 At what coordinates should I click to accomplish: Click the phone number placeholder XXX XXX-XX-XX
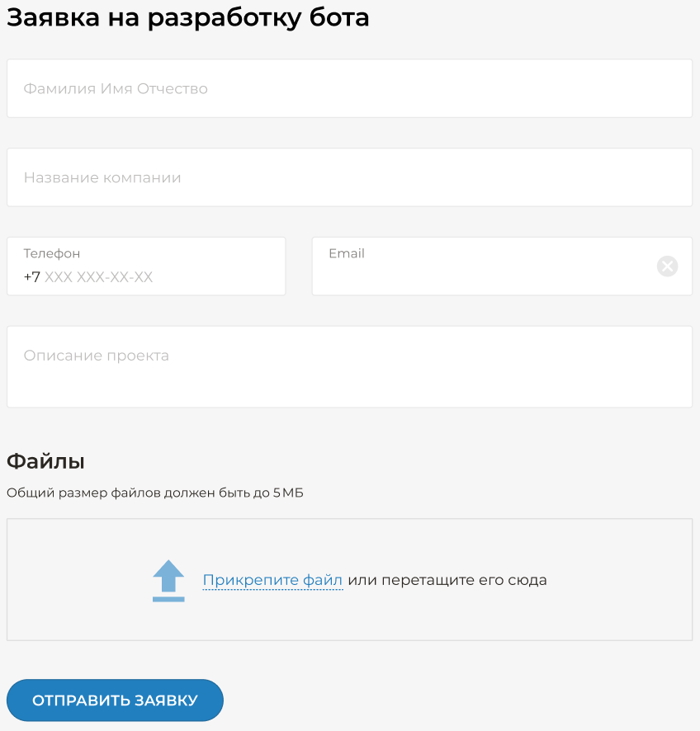click(x=99, y=277)
